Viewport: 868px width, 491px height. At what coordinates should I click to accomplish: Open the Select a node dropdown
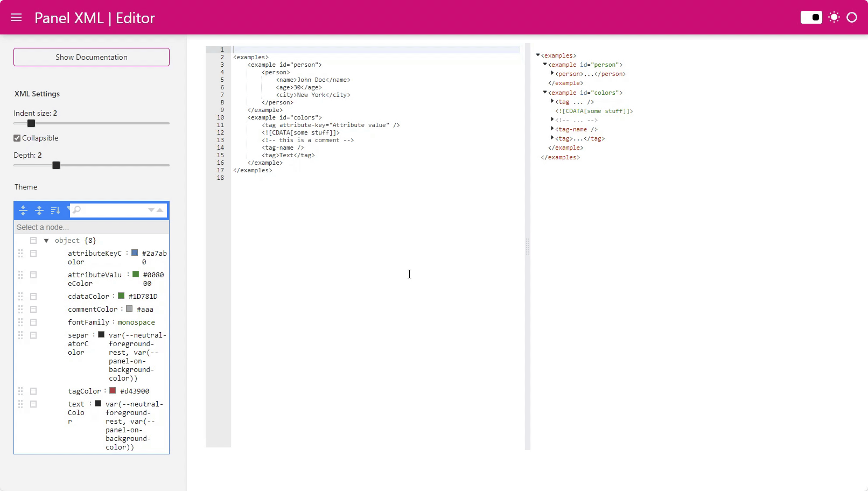tap(91, 227)
